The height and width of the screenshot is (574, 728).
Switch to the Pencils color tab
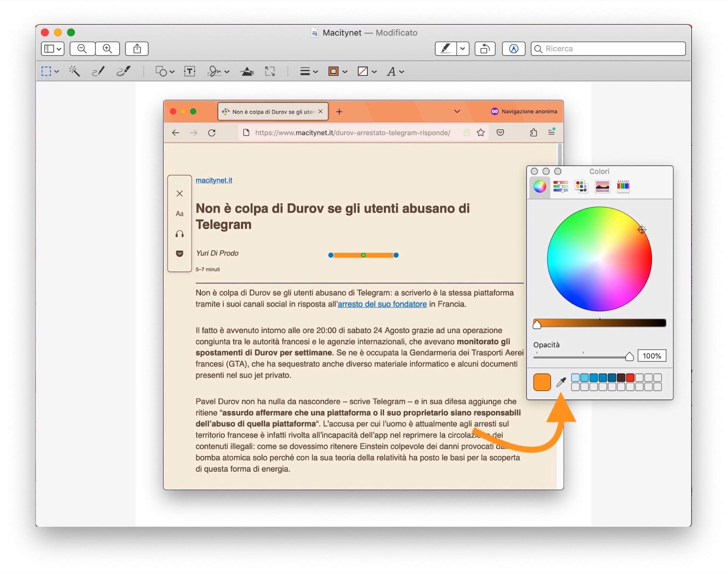click(623, 186)
